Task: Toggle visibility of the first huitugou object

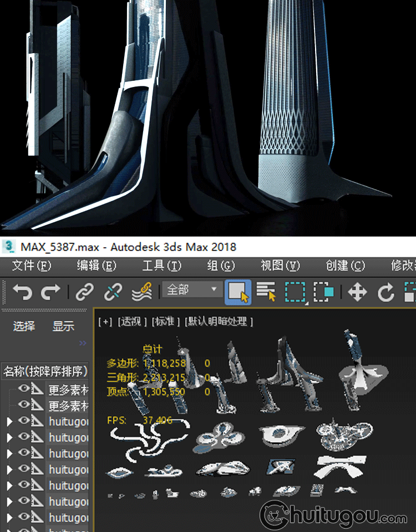Action: pos(23,421)
